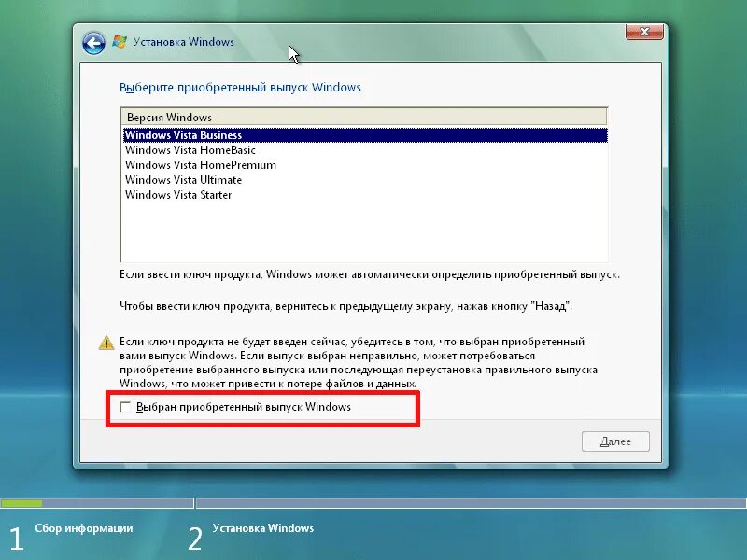Select Windows Vista HomeBasic edition
Viewport: 747px width, 560px height.
(365, 150)
